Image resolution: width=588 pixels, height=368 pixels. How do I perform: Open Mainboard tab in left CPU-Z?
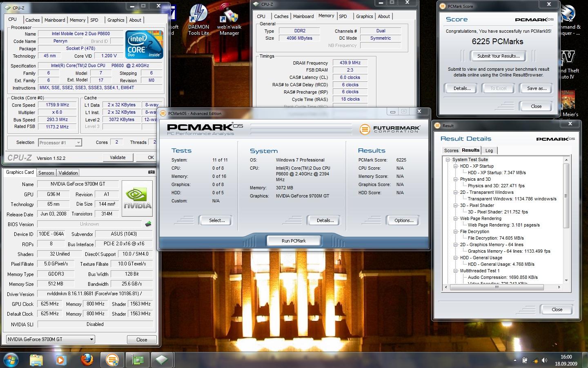click(x=55, y=20)
